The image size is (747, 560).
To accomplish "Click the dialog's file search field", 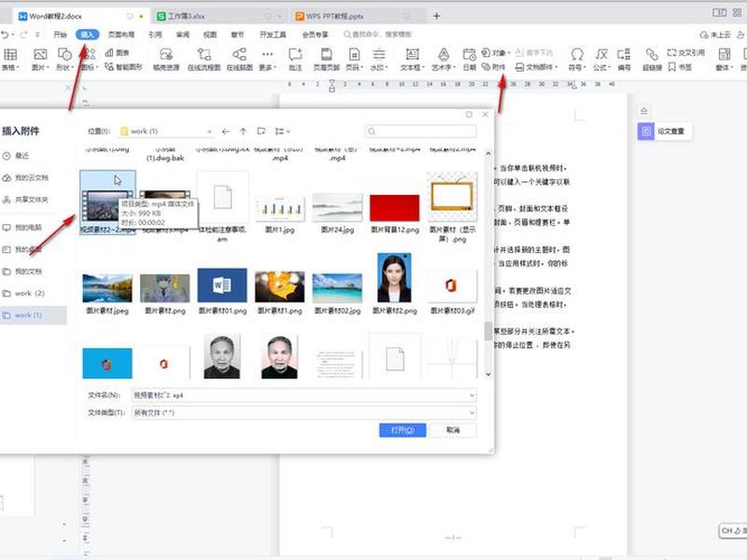I will point(421,131).
